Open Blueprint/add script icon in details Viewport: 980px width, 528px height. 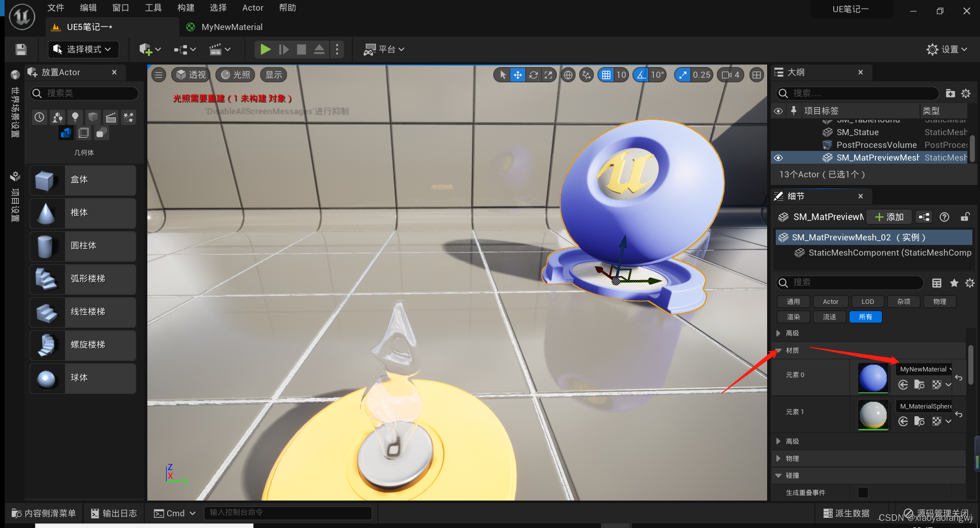(x=924, y=217)
